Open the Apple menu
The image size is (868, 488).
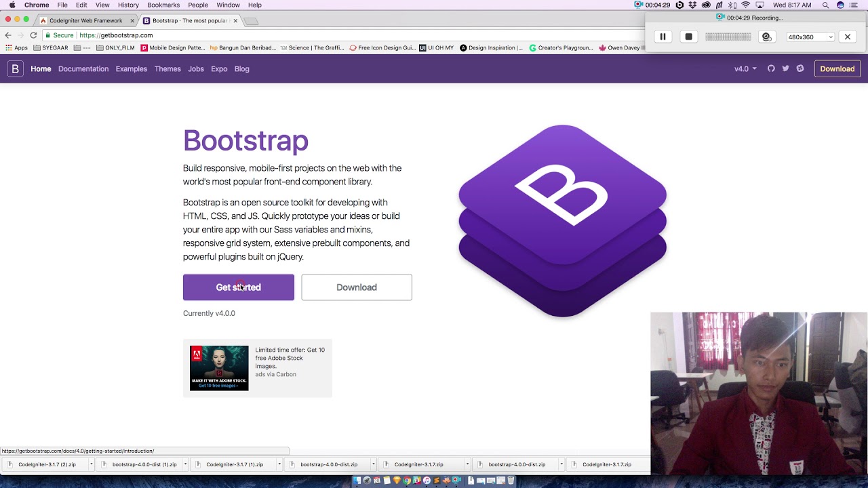12,5
